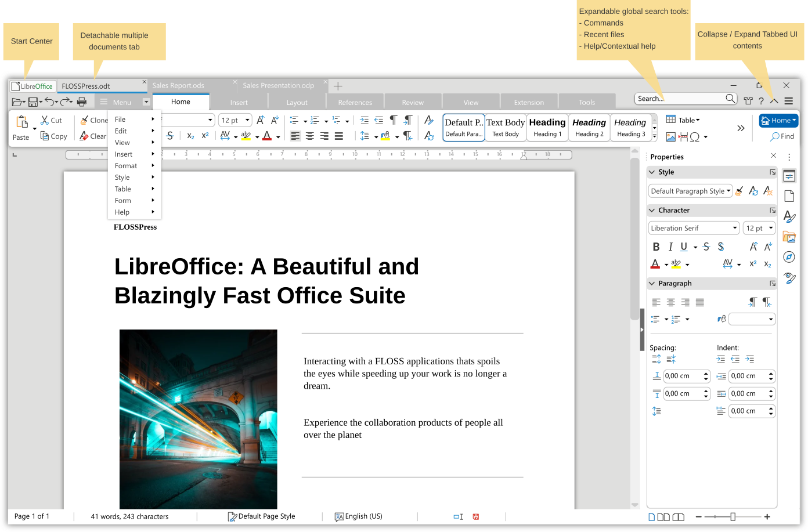Open the Page deck in the sidebar

(789, 196)
